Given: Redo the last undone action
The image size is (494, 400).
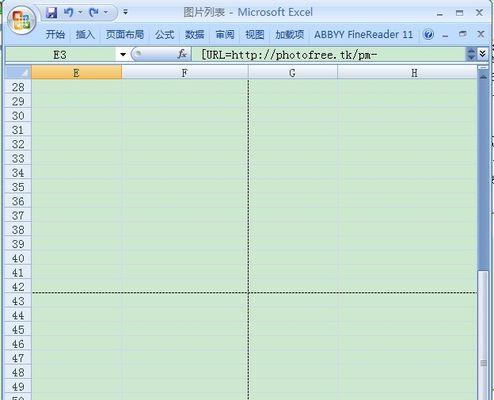Looking at the screenshot, I should pyautogui.click(x=94, y=13).
